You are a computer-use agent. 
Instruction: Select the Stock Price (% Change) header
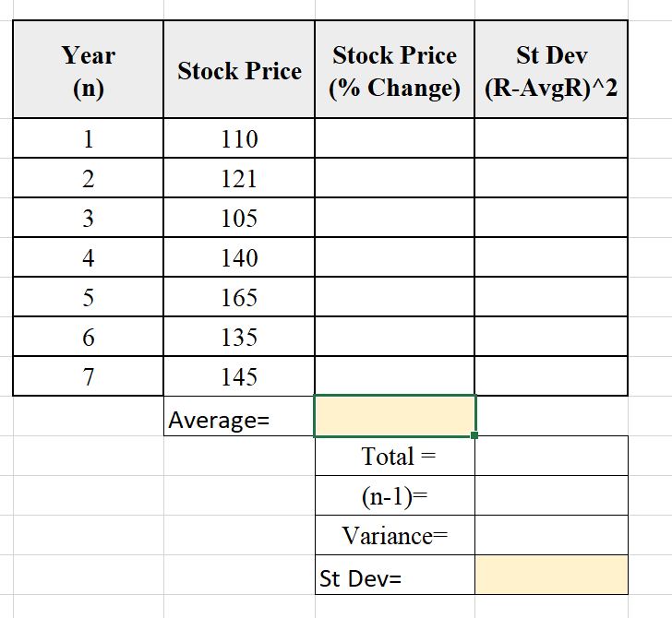click(395, 69)
